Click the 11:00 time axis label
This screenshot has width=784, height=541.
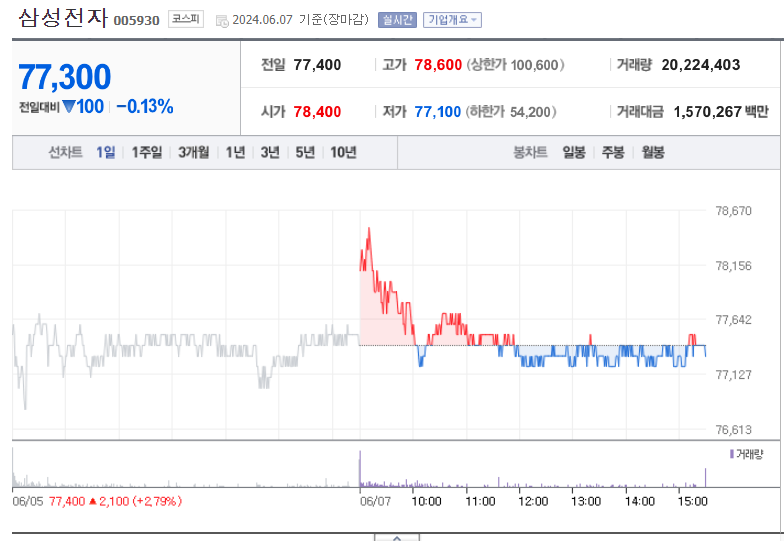point(480,502)
